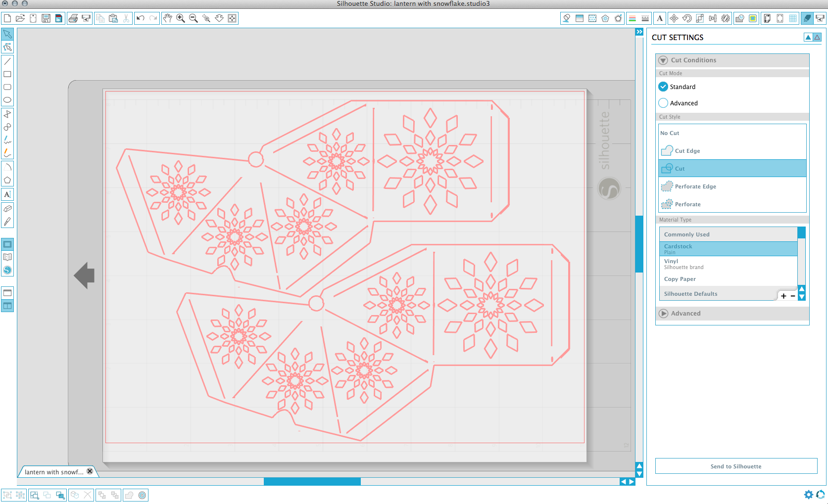Close the lantern with snowflake tab
The height and width of the screenshot is (504, 828).
90,471
